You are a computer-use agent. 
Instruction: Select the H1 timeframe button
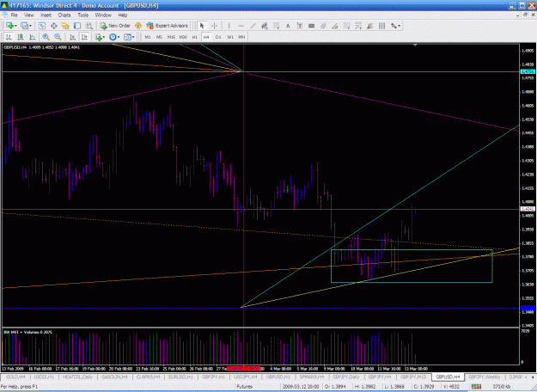click(194, 37)
